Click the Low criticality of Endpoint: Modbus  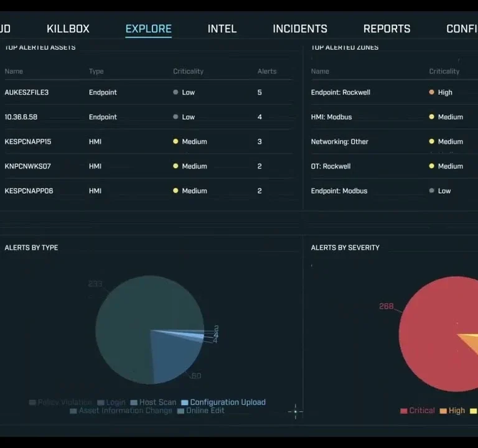tap(440, 191)
